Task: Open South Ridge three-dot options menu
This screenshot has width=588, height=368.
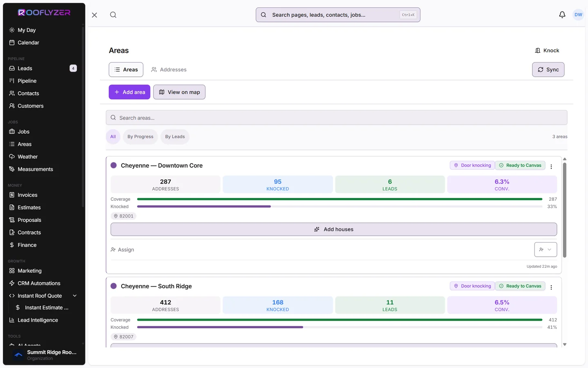Action: [551, 287]
